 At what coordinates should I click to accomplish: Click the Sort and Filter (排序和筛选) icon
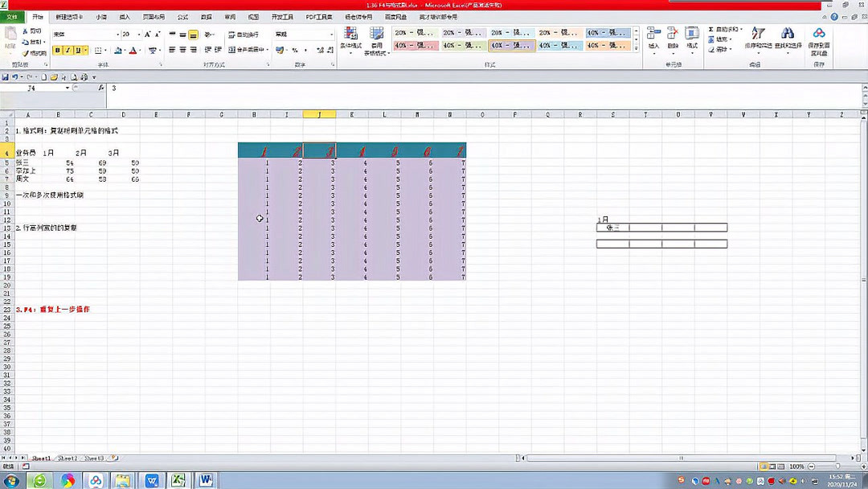757,38
